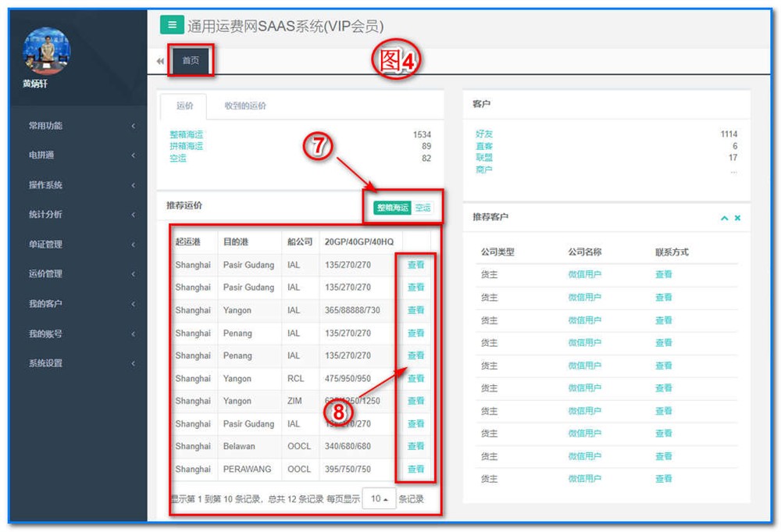Viewport: 781px width, 532px height.
Task: Select the 首页 tab
Action: click(x=191, y=61)
